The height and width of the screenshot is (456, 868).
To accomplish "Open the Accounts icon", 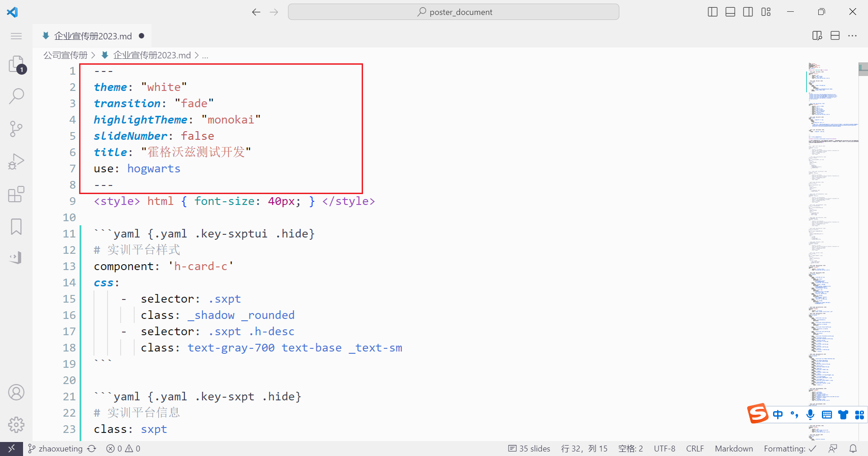I will point(16,392).
